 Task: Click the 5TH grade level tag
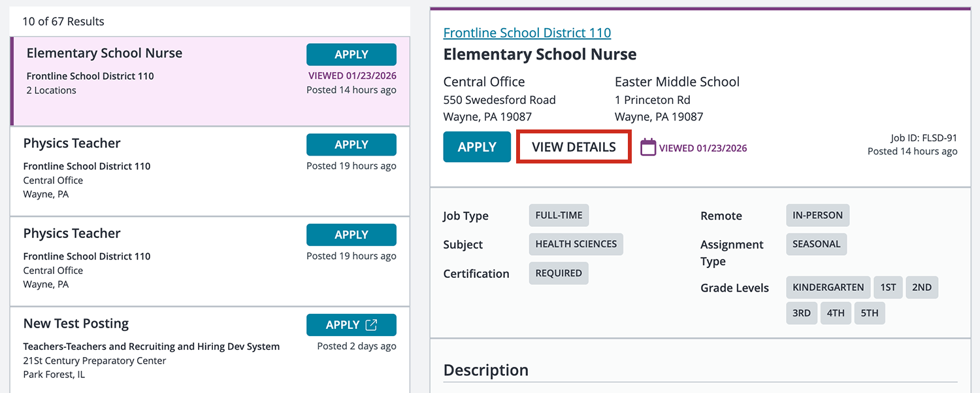[x=869, y=313]
